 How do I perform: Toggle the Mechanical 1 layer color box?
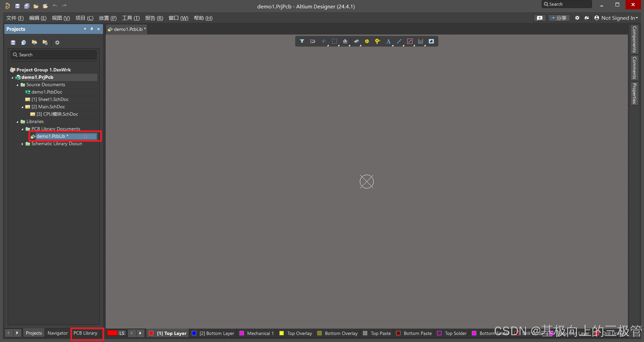pos(241,333)
